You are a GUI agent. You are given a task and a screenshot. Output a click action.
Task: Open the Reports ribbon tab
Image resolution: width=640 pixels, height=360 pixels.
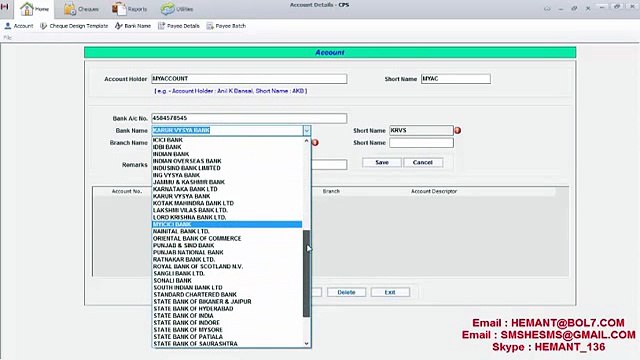(x=130, y=9)
